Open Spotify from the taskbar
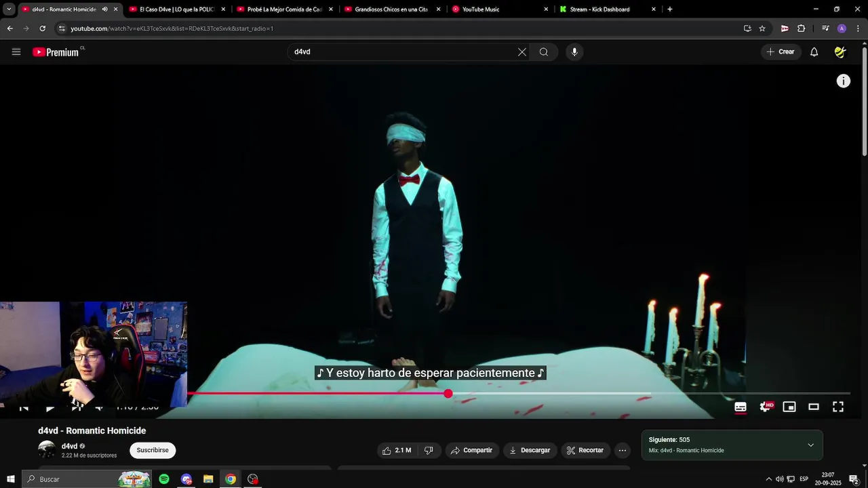868x488 pixels. click(x=164, y=479)
